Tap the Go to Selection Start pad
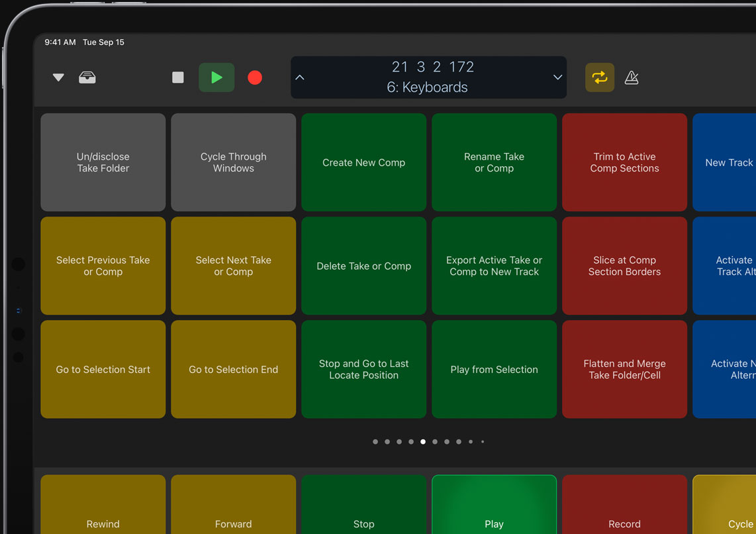Viewport: 756px width, 534px height. pyautogui.click(x=103, y=370)
